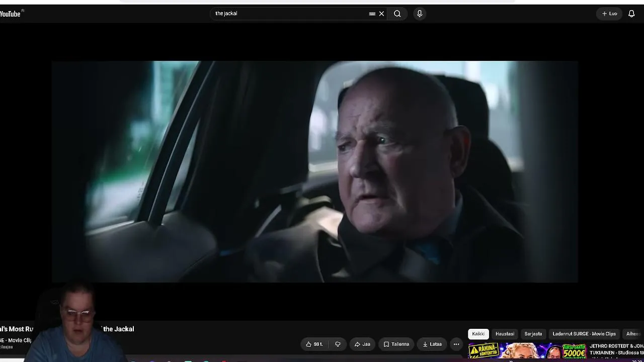Open the YouTube home logo

pyautogui.click(x=11, y=14)
